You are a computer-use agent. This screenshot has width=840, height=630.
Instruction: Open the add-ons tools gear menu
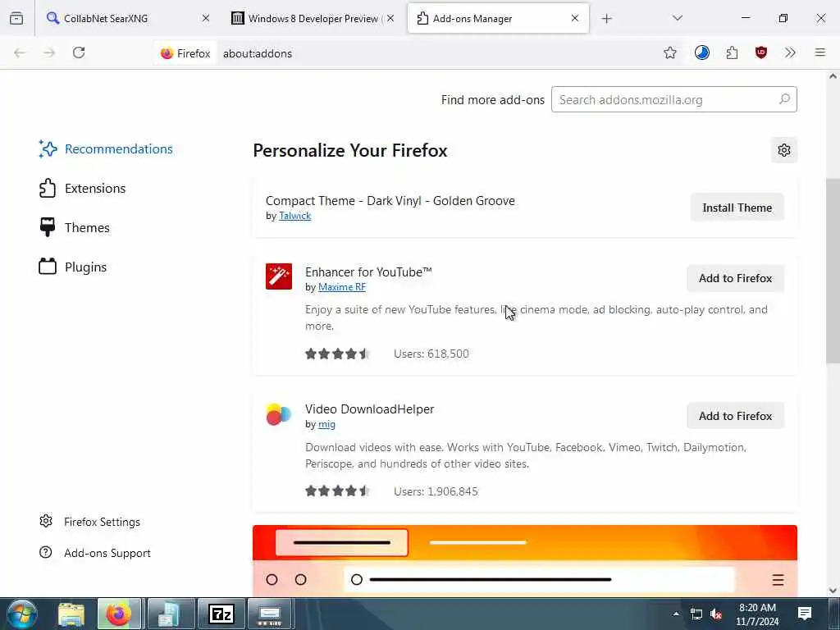coord(783,150)
